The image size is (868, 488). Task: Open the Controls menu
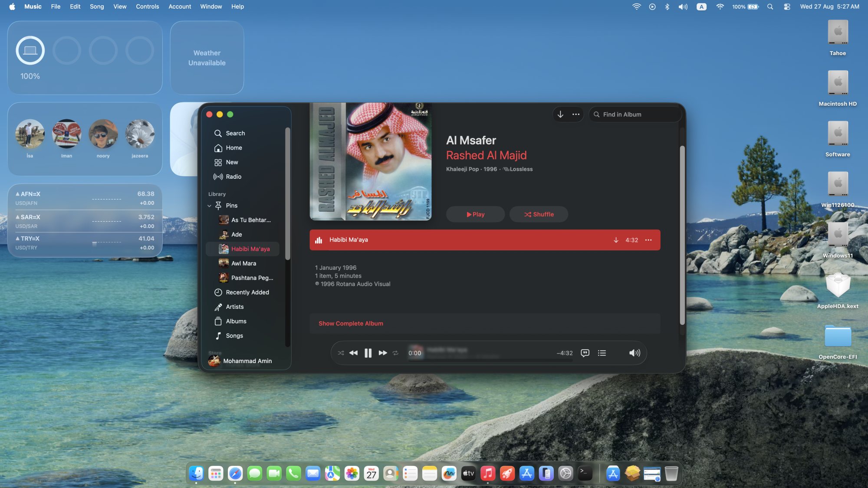click(x=147, y=7)
